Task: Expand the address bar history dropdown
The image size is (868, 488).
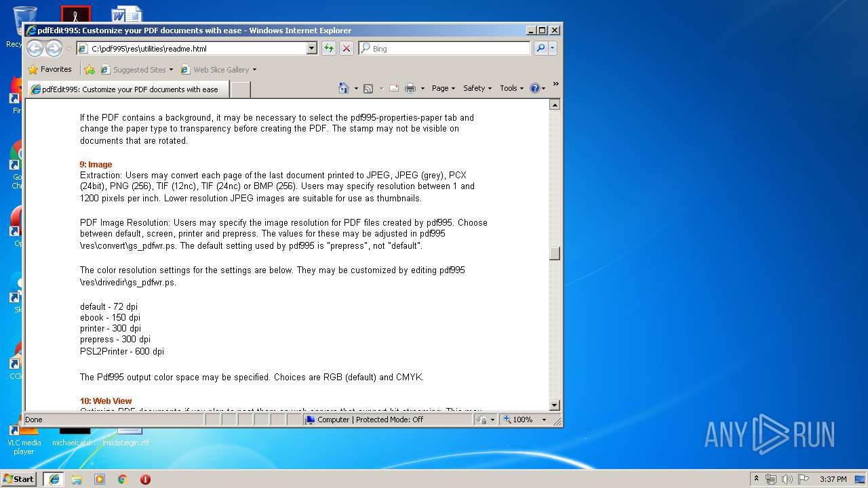Action: (312, 49)
